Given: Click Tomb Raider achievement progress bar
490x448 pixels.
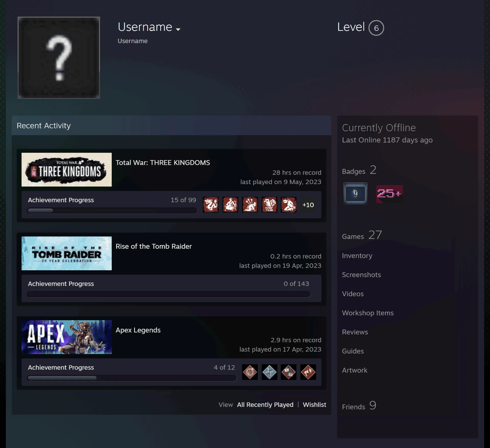Looking at the screenshot, I should pyautogui.click(x=169, y=294).
